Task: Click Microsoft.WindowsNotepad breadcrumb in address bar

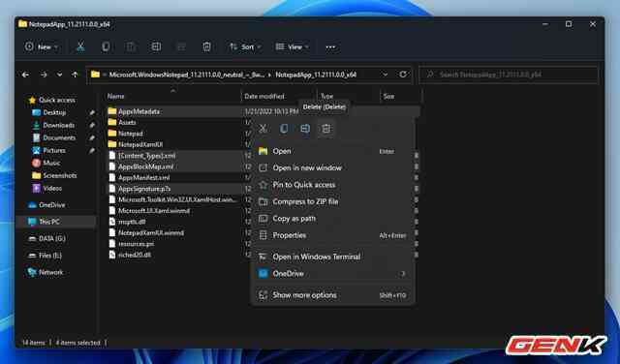Action: tap(187, 75)
